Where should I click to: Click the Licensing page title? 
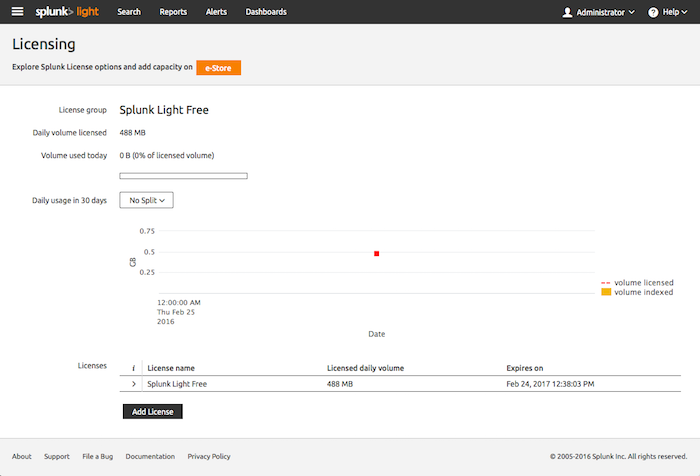[44, 44]
